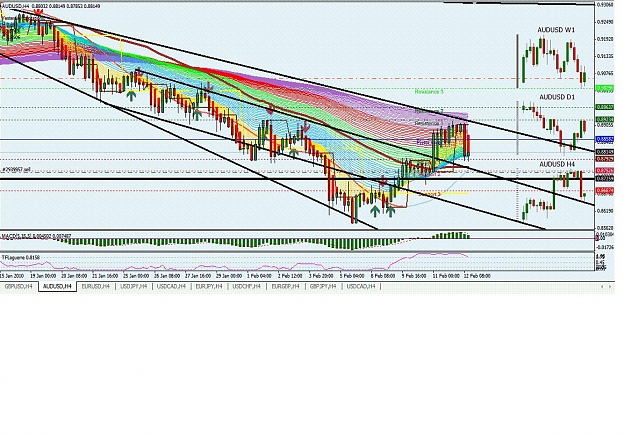Select the active AUDUSD,H4 chart tab
625x436 pixels.
coord(57,286)
